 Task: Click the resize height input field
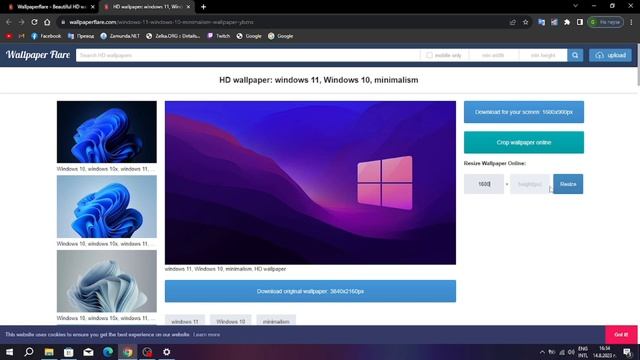(x=530, y=184)
